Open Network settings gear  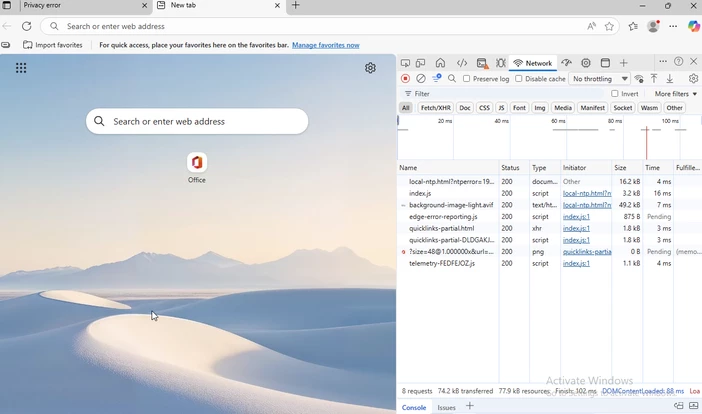pyautogui.click(x=693, y=79)
